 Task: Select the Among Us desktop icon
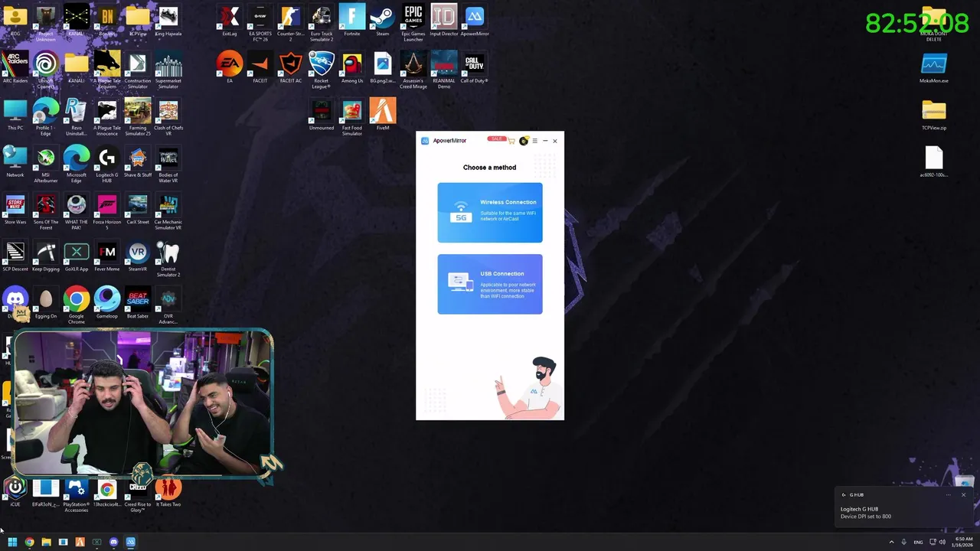(x=352, y=67)
